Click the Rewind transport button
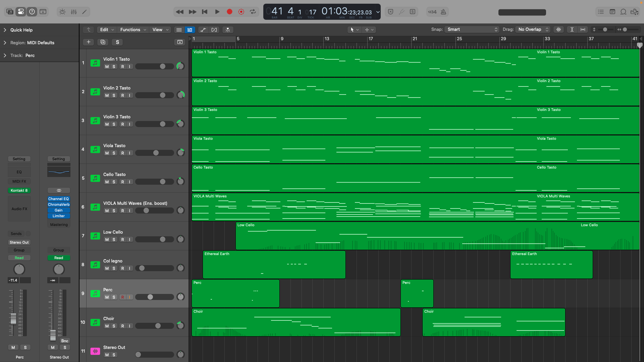Screen dimensions: 644x362 pos(179,12)
